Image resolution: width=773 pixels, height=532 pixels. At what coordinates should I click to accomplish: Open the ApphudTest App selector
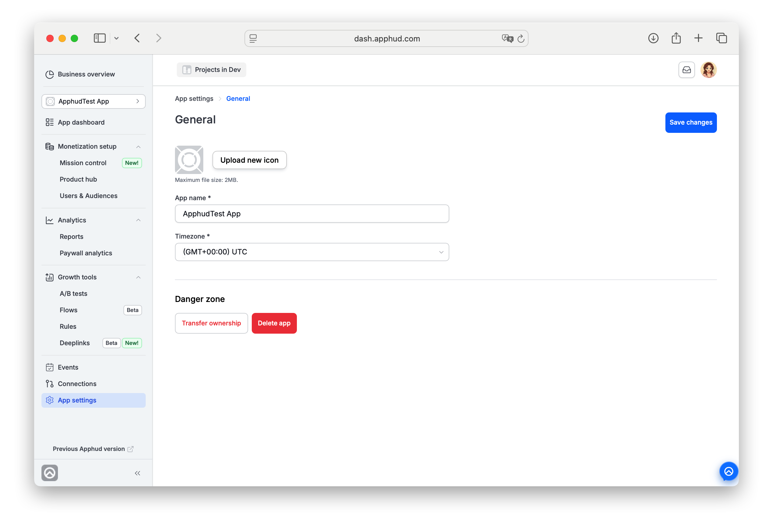coord(93,101)
